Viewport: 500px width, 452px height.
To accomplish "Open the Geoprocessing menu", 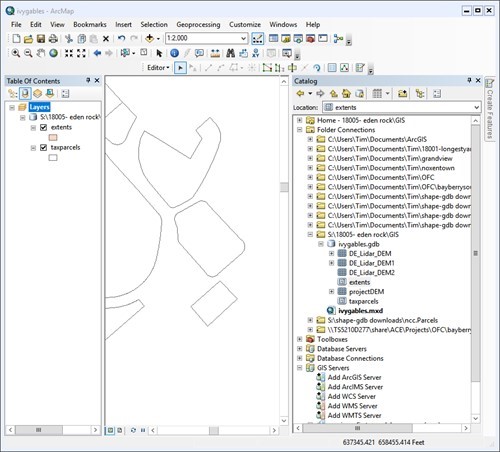I will 198,24.
